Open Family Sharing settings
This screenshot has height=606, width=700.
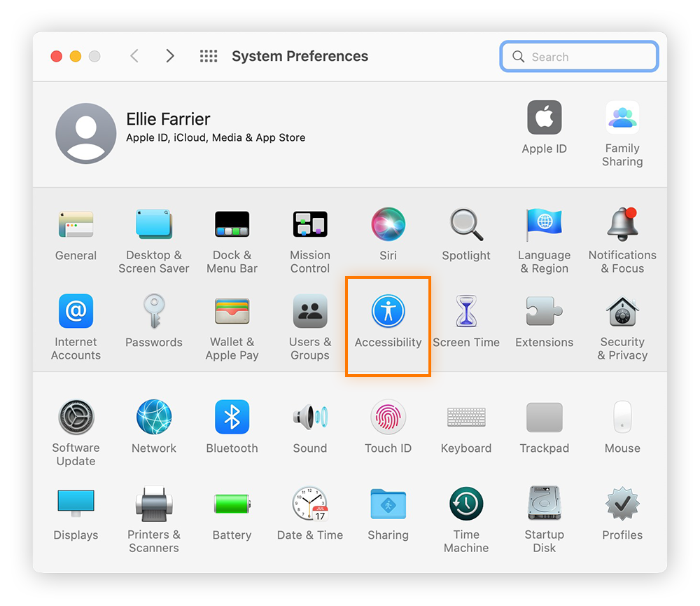622,117
